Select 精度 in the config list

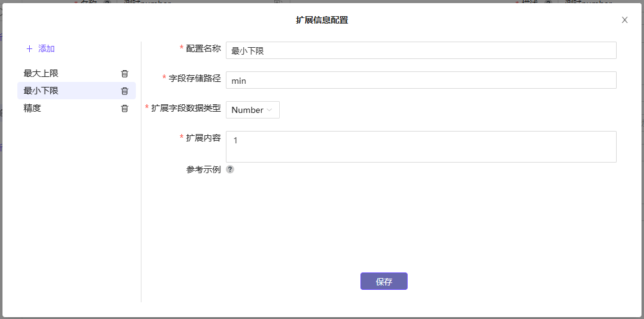coord(76,109)
